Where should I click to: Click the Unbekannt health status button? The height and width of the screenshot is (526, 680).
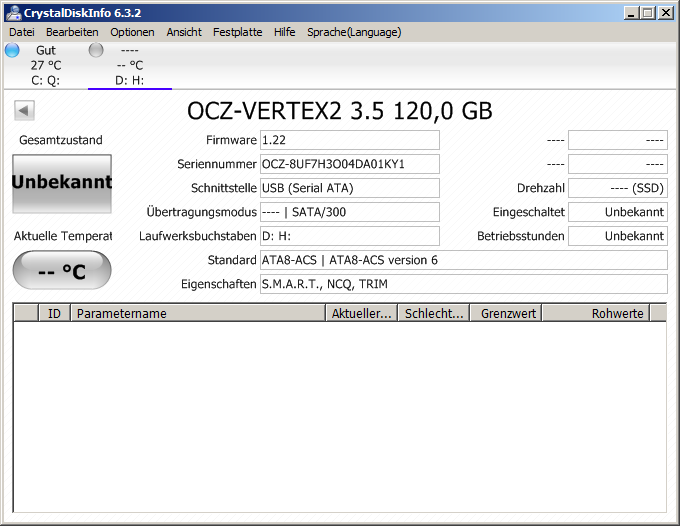[62, 183]
